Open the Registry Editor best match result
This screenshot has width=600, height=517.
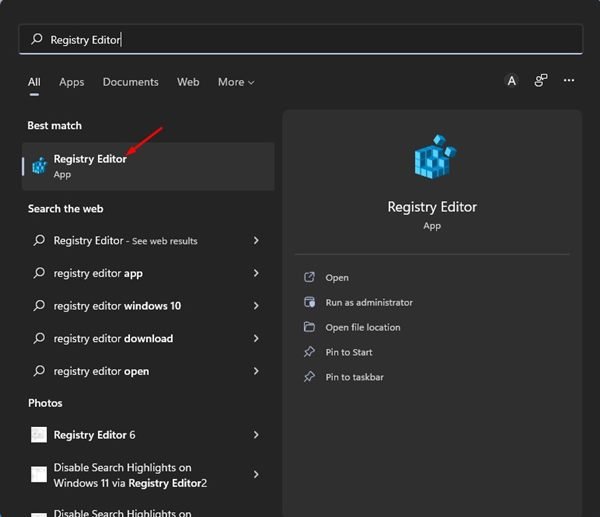pyautogui.click(x=148, y=166)
